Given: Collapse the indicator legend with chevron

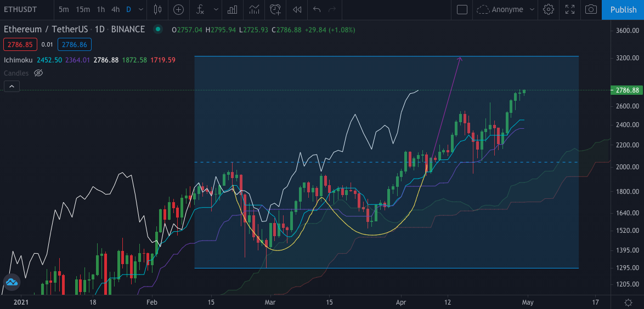Looking at the screenshot, I should pos(12,86).
